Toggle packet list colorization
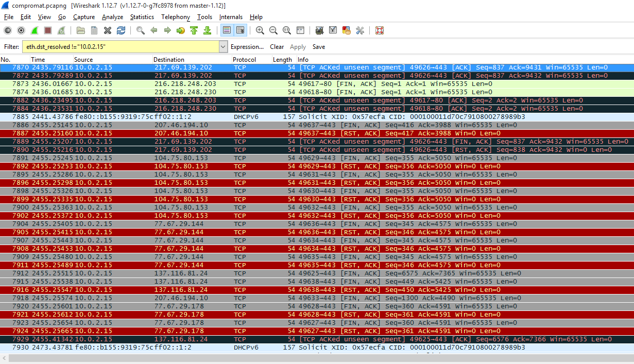This screenshot has height=364, width=634. (x=227, y=30)
